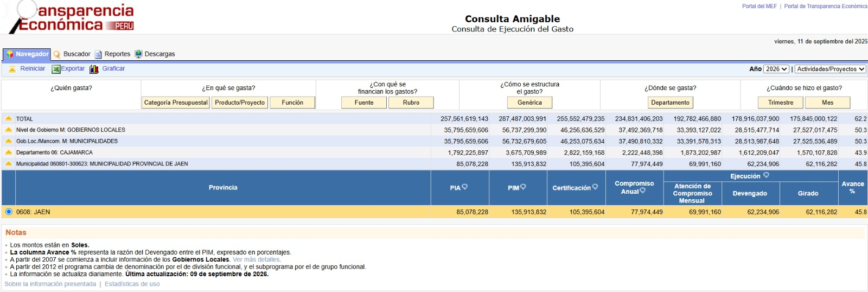The image size is (868, 292).
Task: Click the Provincia column header
Action: (223, 188)
